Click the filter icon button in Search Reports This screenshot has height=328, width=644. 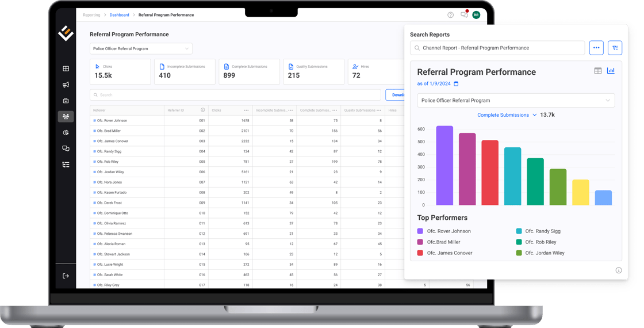615,48
